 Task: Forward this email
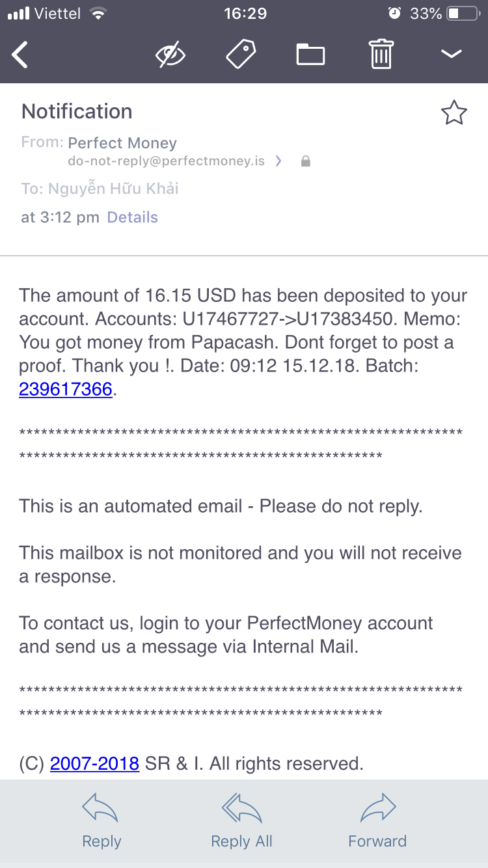tap(377, 821)
